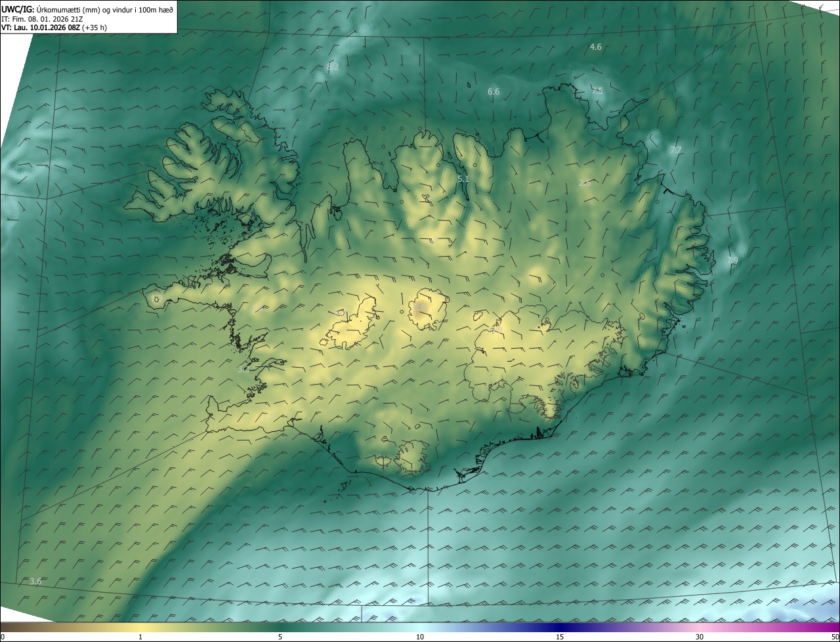
Task: Click the initial time 'IT: Fim. 08. 01. 2026 21Z'
Action: pos(43,18)
